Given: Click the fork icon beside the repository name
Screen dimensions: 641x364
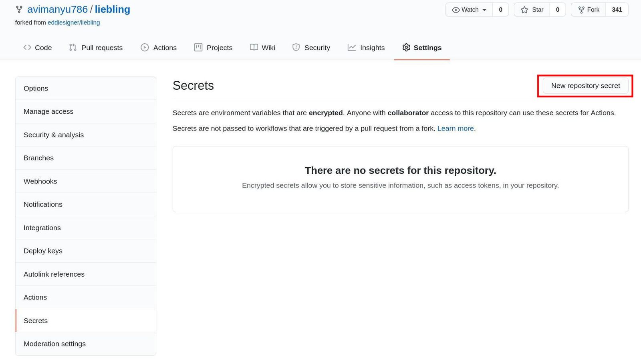Looking at the screenshot, I should 19,9.
